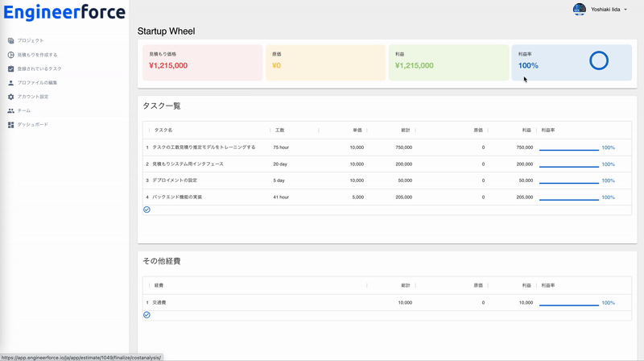Open the user dropdown arrow beside Yoshiaki Iida
Image resolution: width=644 pixels, height=361 pixels.
coord(625,9)
